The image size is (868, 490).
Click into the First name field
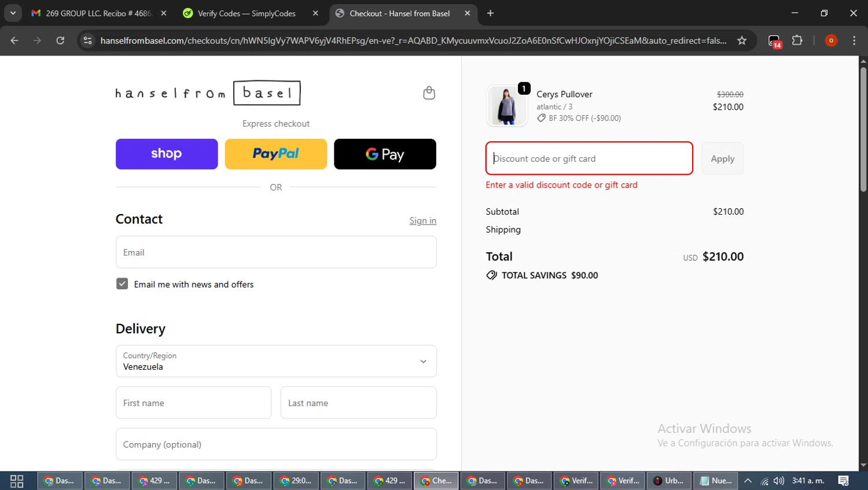point(193,403)
